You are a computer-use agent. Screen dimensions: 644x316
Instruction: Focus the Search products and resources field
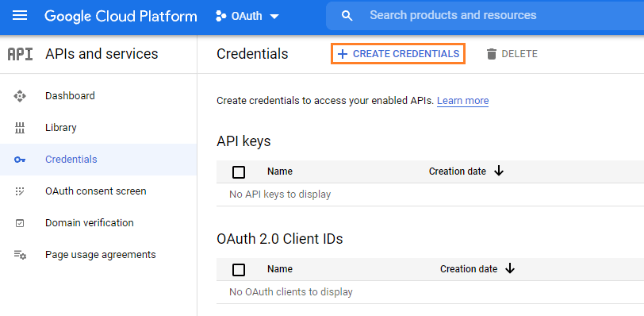pos(485,16)
